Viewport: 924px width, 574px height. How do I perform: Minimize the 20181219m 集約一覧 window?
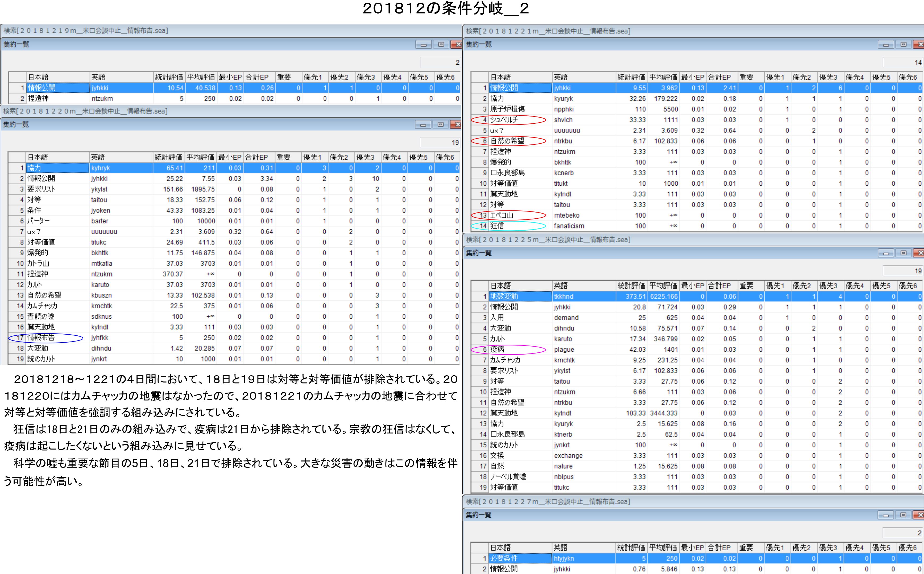(x=423, y=45)
